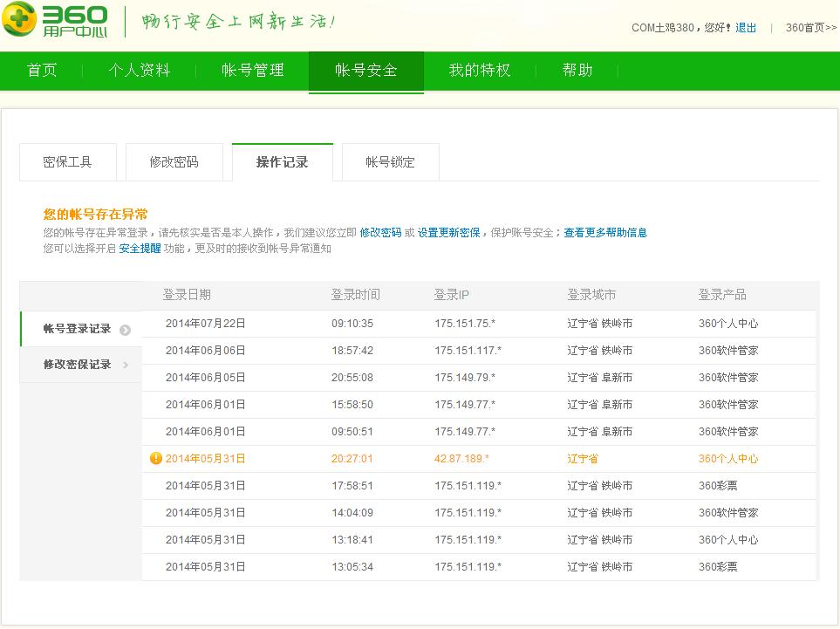This screenshot has height=629, width=840.
Task: Click the 修改密码 link in the warning text
Action: pos(380,233)
